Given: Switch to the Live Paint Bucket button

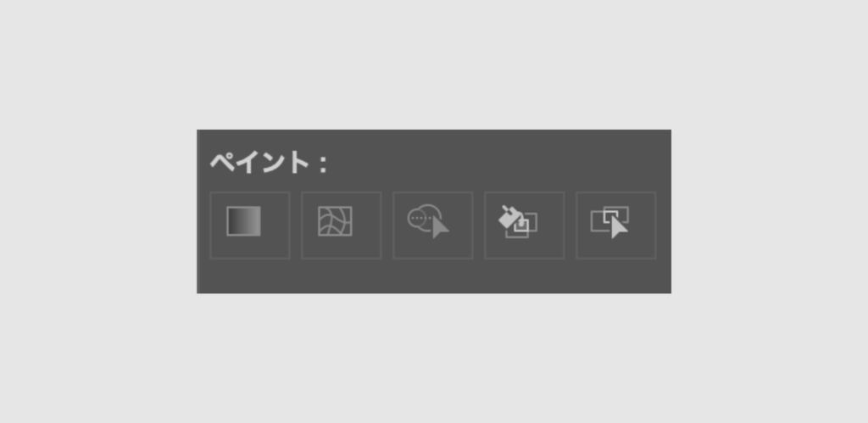Looking at the screenshot, I should (x=524, y=225).
